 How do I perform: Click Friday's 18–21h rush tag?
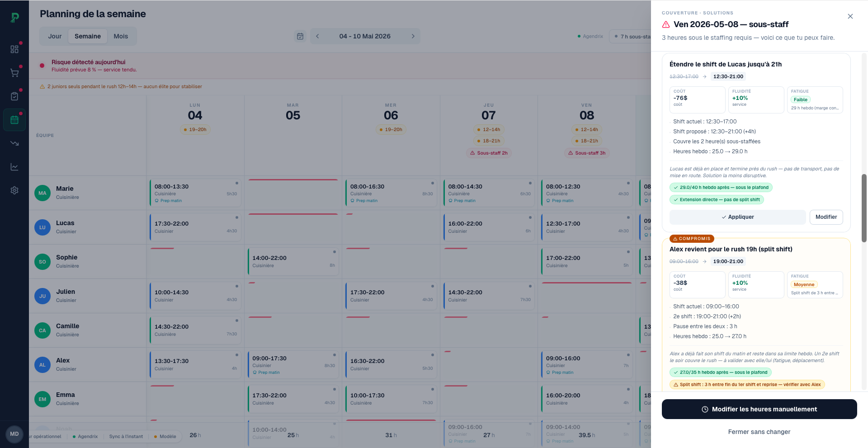(587, 141)
